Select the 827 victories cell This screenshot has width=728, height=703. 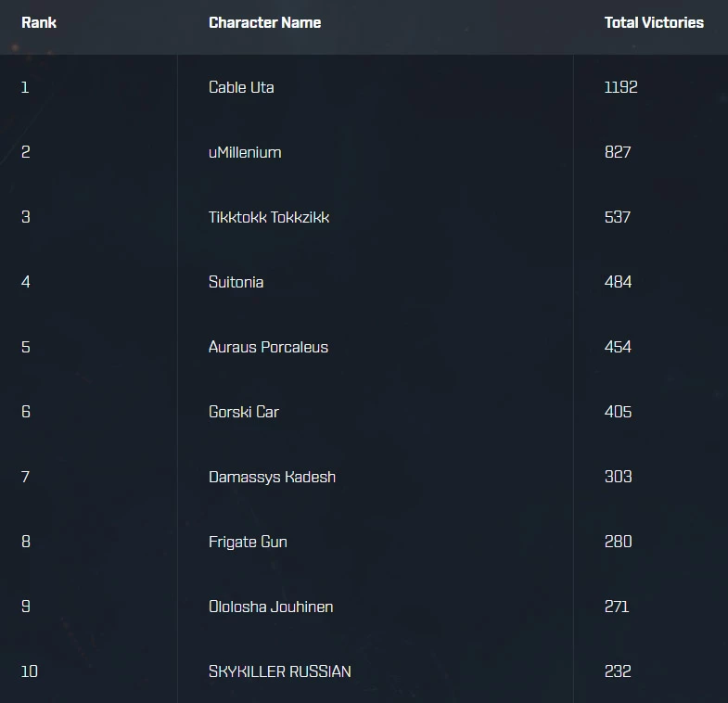pos(618,152)
